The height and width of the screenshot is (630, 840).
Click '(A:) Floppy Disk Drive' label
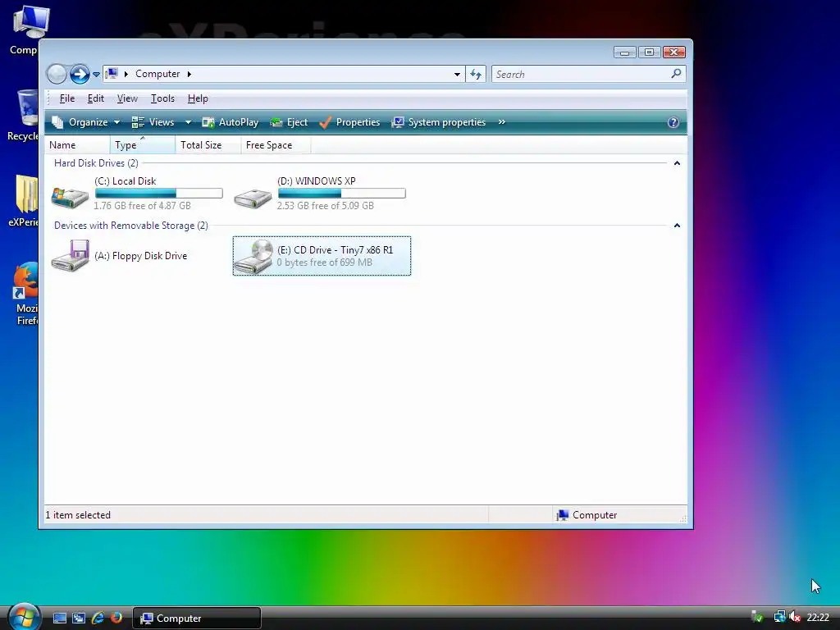tap(141, 256)
